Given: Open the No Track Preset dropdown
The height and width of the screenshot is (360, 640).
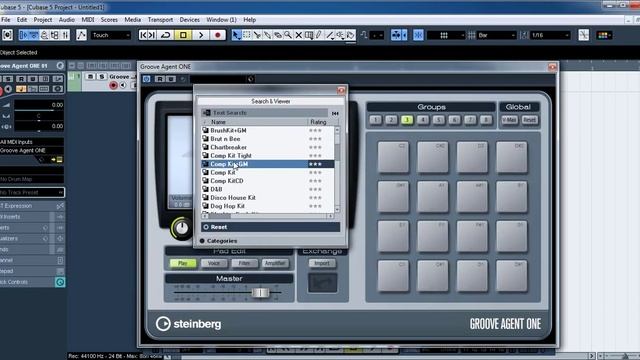Looking at the screenshot, I should tap(32, 192).
